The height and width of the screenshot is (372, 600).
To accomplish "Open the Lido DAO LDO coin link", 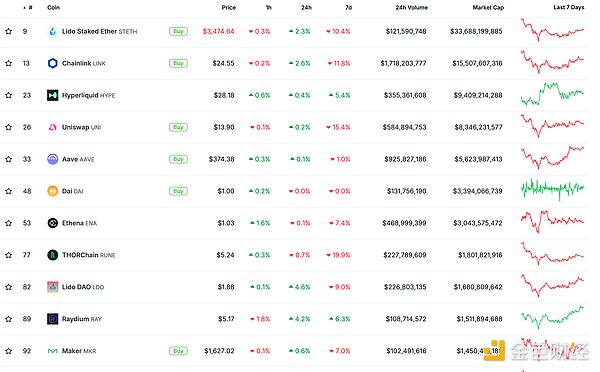I will (83, 287).
